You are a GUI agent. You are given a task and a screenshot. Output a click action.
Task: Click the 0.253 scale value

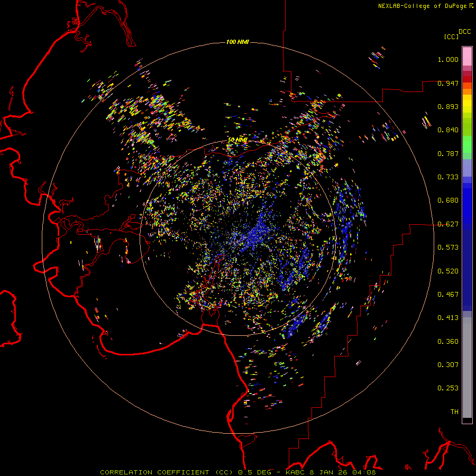(x=448, y=388)
